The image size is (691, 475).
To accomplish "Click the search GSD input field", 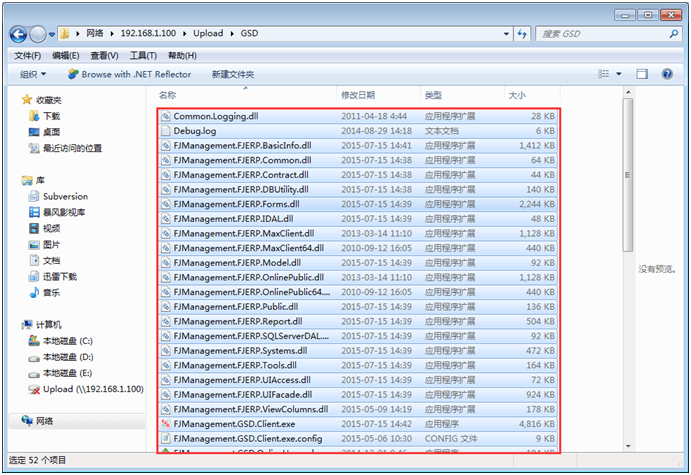I will point(602,34).
